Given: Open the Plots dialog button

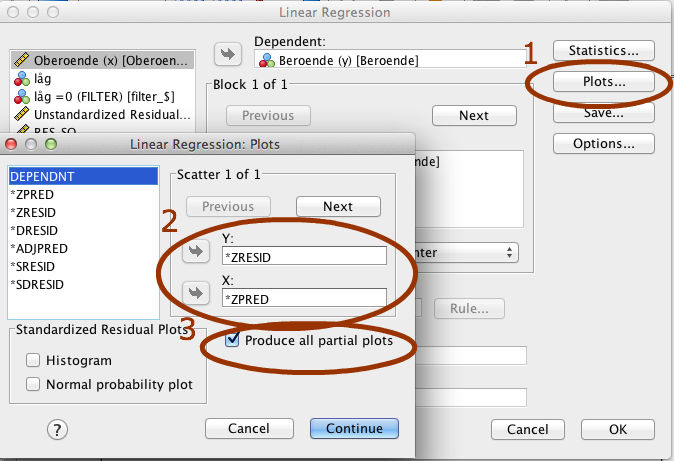Looking at the screenshot, I should click(603, 82).
